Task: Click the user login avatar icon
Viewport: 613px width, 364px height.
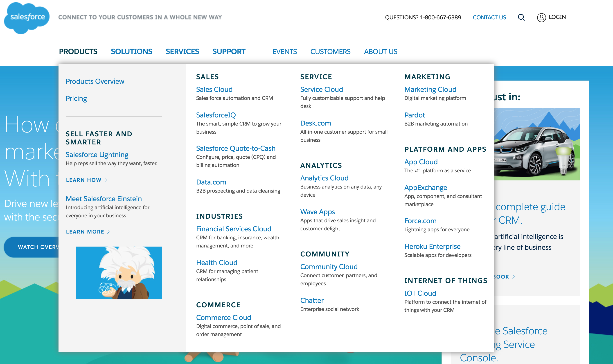Action: [541, 17]
